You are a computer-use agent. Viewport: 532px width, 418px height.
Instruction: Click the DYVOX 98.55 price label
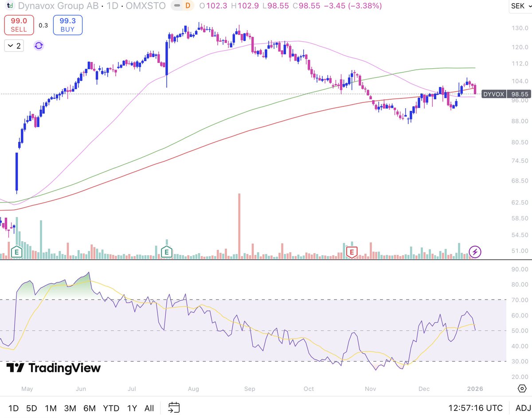(506, 94)
